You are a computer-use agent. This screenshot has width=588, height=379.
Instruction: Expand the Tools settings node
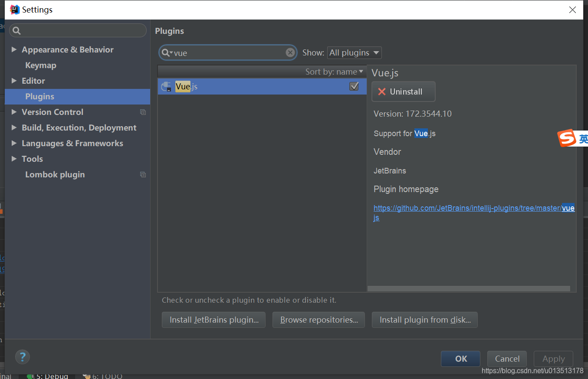(x=14, y=159)
